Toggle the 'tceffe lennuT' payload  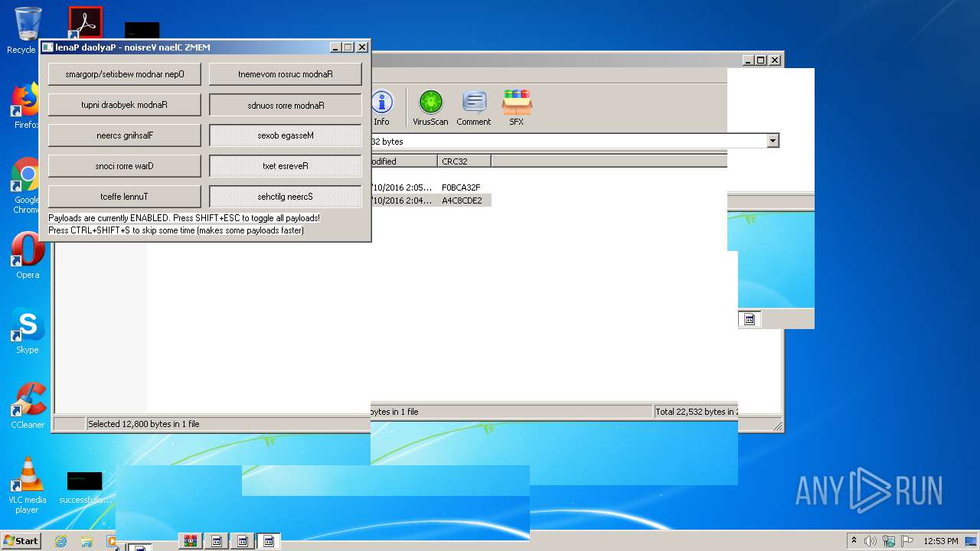click(x=125, y=197)
